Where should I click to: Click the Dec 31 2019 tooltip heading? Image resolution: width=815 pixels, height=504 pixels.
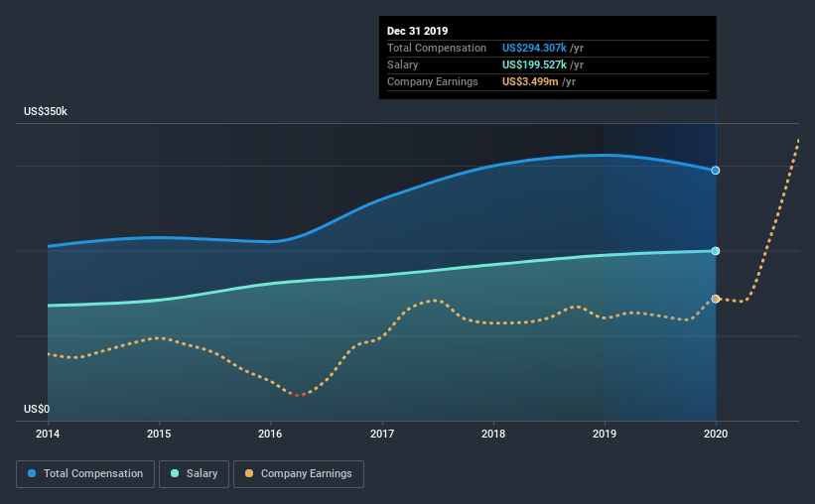417,31
